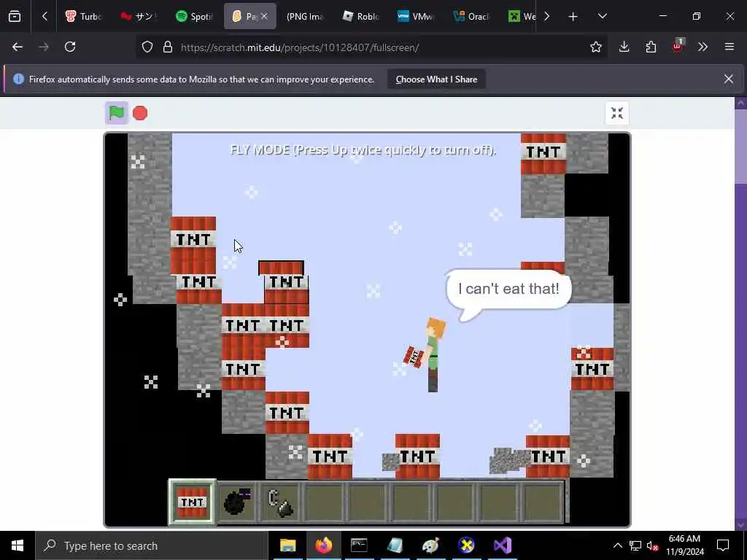Go back with the browser back arrow

[x=18, y=47]
